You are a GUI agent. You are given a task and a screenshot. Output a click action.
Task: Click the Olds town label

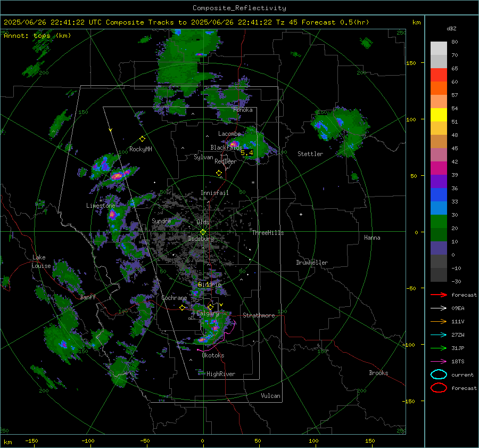(x=203, y=222)
